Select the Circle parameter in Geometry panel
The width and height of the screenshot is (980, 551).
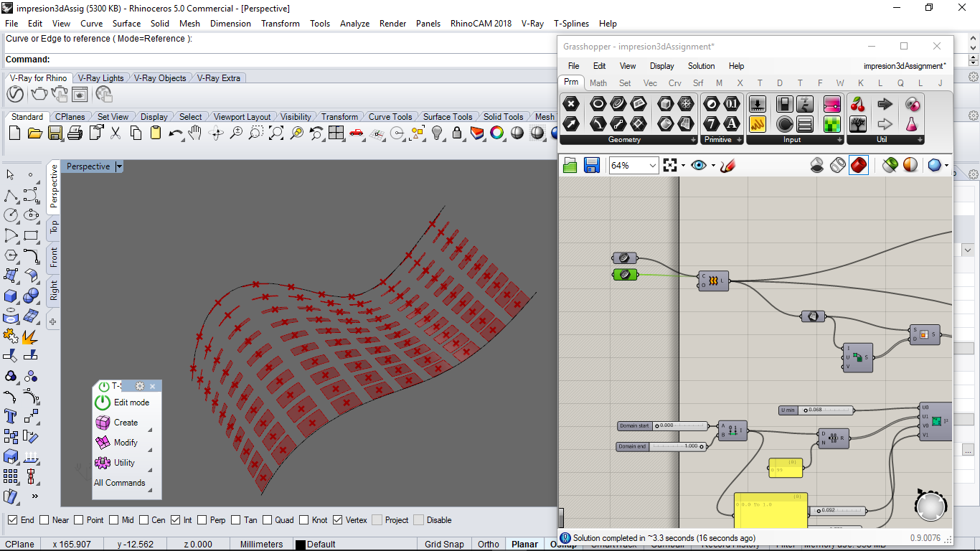pos(598,104)
